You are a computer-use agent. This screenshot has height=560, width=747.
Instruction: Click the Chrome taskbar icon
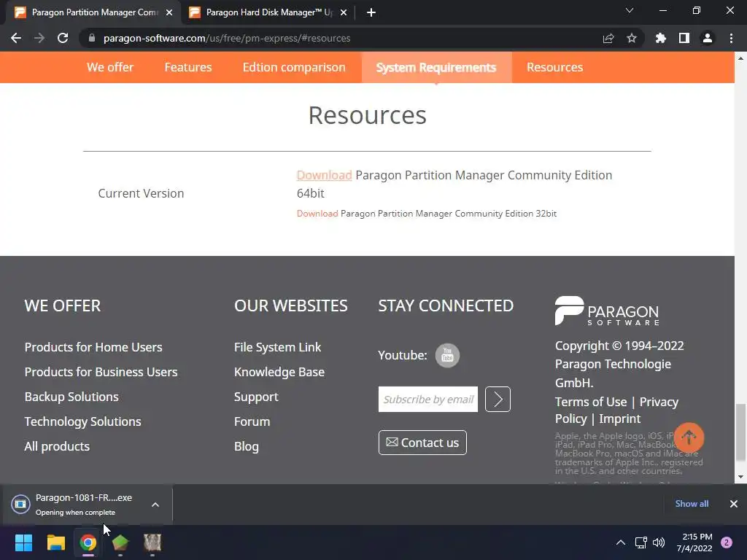tap(88, 542)
